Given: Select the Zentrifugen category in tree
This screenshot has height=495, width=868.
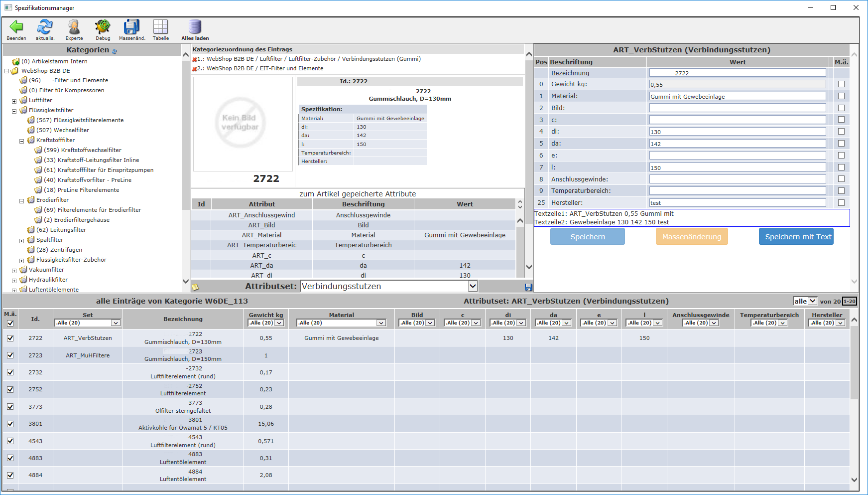Looking at the screenshot, I should tap(66, 250).
